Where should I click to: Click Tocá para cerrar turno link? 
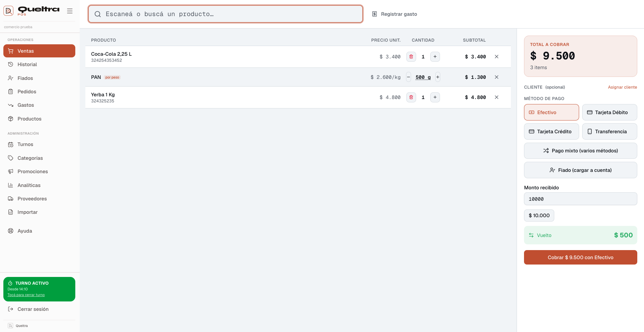pyautogui.click(x=26, y=295)
